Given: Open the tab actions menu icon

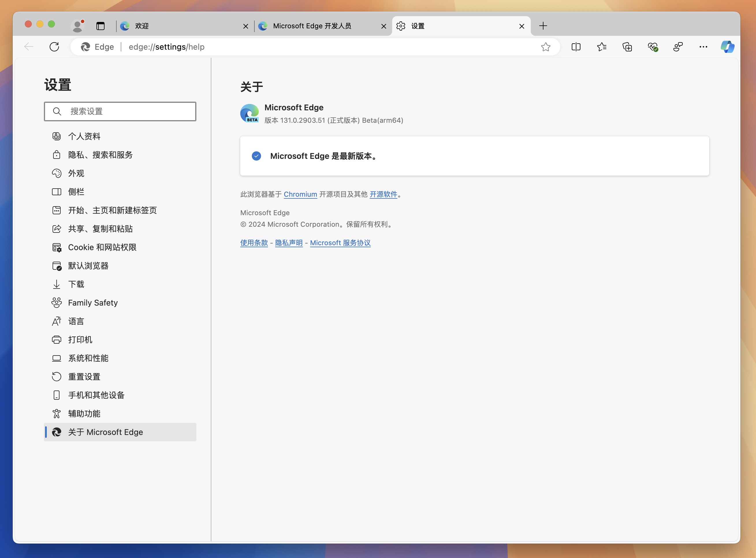Looking at the screenshot, I should coord(100,26).
